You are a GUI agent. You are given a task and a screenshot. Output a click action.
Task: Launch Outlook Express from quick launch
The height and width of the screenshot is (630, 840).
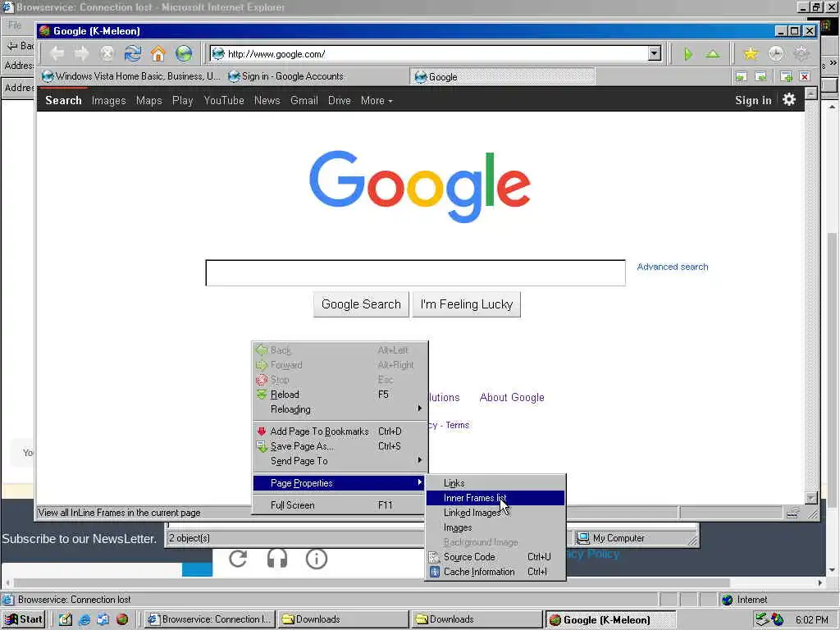103,619
